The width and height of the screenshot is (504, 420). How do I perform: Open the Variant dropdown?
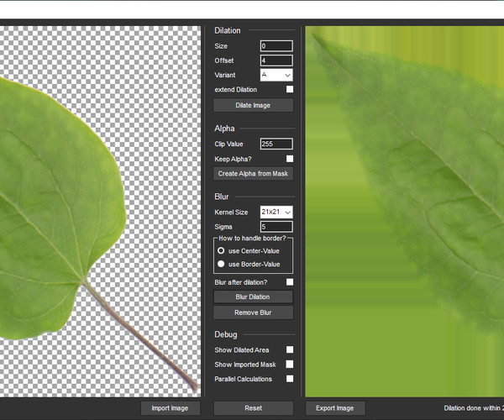(276, 75)
